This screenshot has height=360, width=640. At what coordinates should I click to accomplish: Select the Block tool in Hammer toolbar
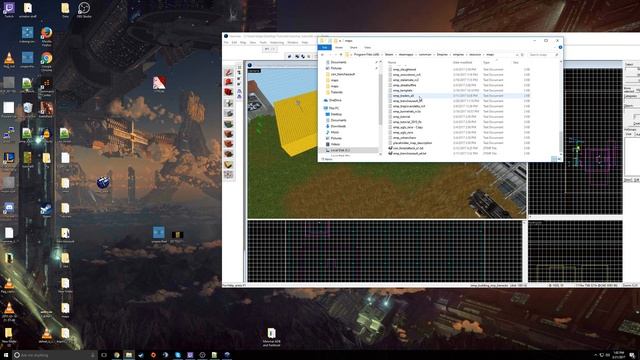click(x=229, y=113)
